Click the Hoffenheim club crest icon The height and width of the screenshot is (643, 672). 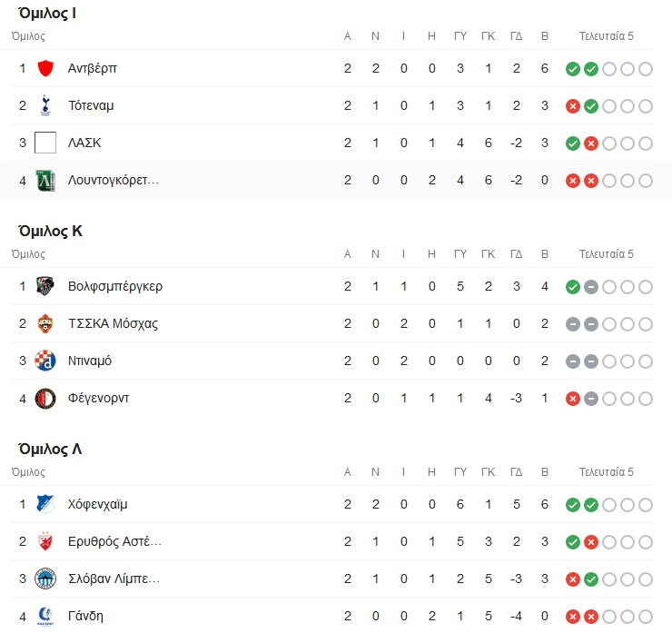(45, 504)
